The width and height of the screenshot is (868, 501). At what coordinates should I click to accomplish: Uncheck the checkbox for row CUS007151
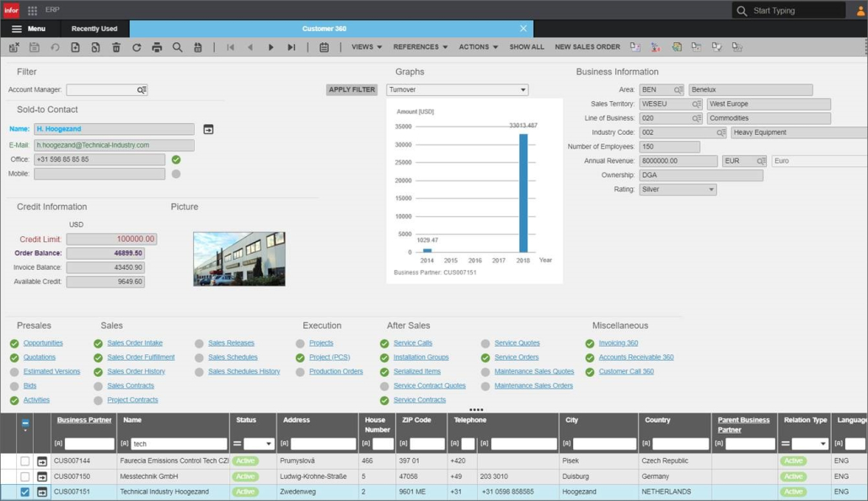click(x=25, y=492)
